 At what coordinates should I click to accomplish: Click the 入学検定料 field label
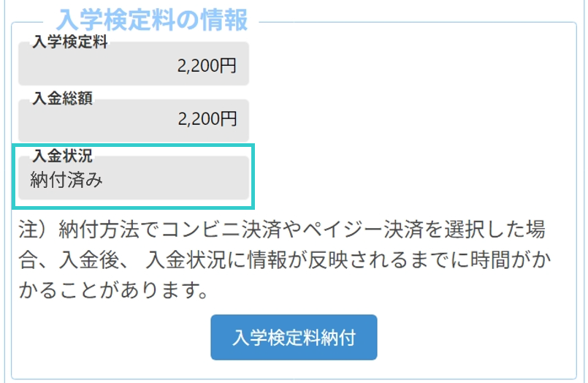pyautogui.click(x=70, y=42)
